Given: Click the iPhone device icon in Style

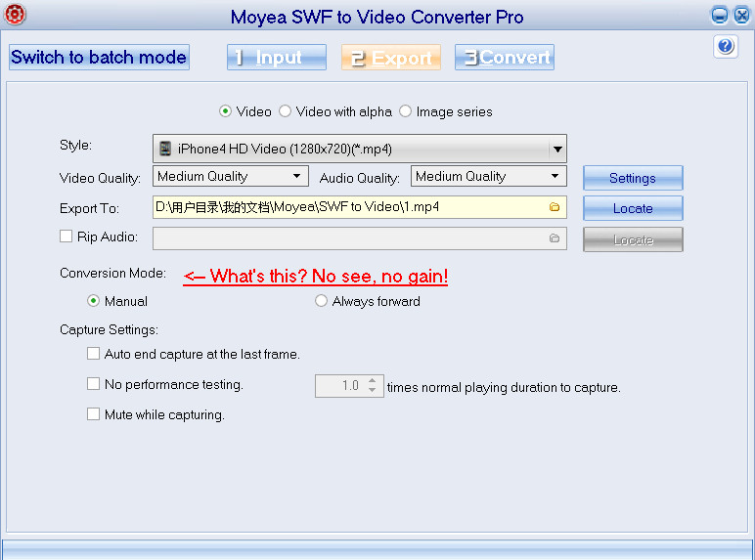Looking at the screenshot, I should point(165,149).
